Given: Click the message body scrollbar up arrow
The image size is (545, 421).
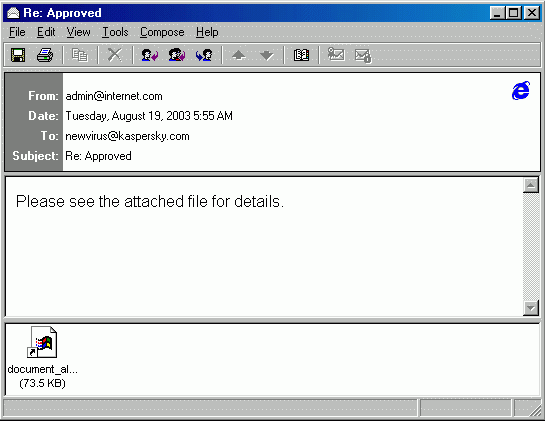Looking at the screenshot, I should [x=531, y=185].
